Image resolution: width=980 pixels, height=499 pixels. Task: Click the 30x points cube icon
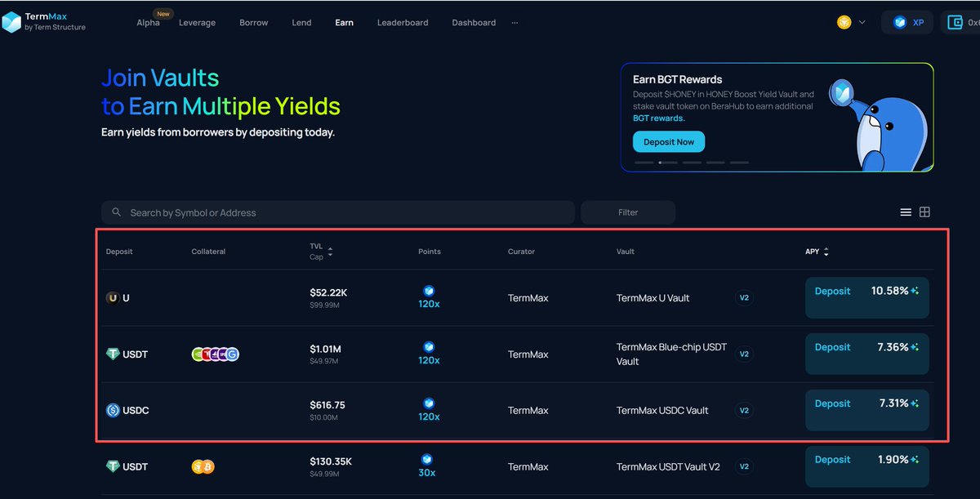426,460
